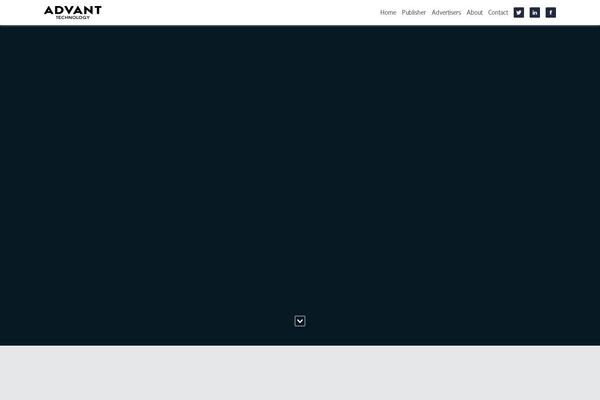Open the Facebook social icon
The width and height of the screenshot is (600, 400).
(x=551, y=13)
